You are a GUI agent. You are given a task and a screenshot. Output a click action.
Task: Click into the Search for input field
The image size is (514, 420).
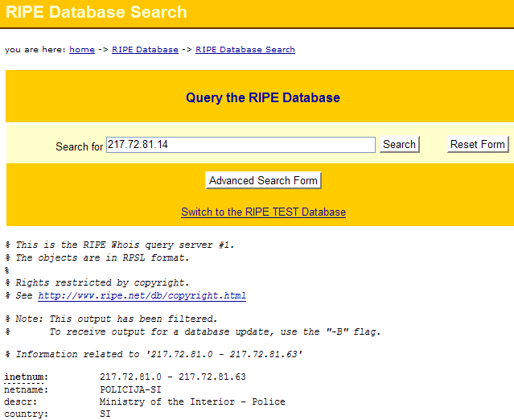click(241, 145)
